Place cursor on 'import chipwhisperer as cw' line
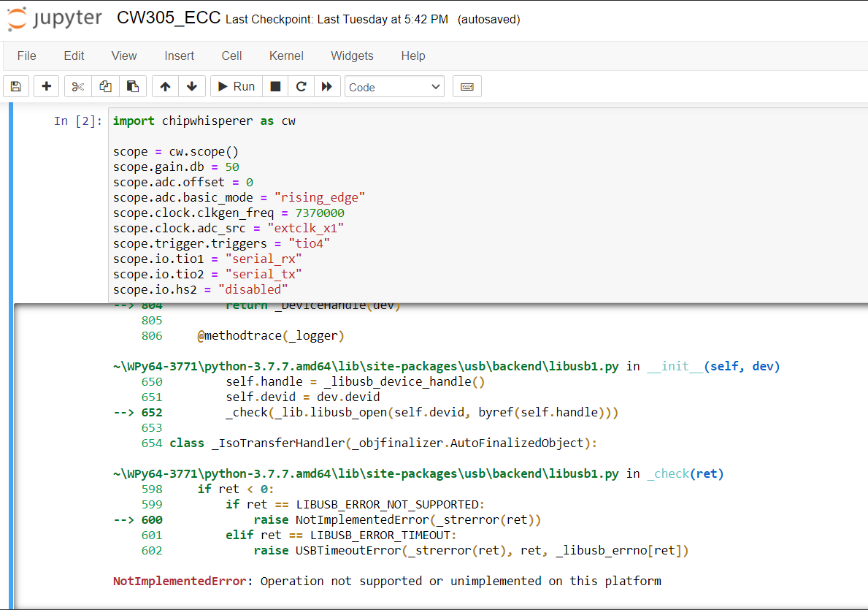This screenshot has height=610, width=868. pyautogui.click(x=204, y=121)
